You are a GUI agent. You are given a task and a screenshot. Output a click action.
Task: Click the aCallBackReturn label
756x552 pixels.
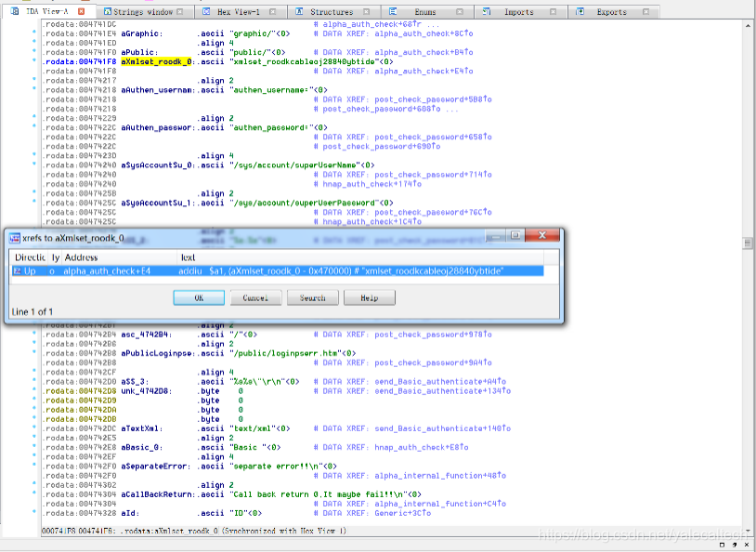[x=159, y=494]
